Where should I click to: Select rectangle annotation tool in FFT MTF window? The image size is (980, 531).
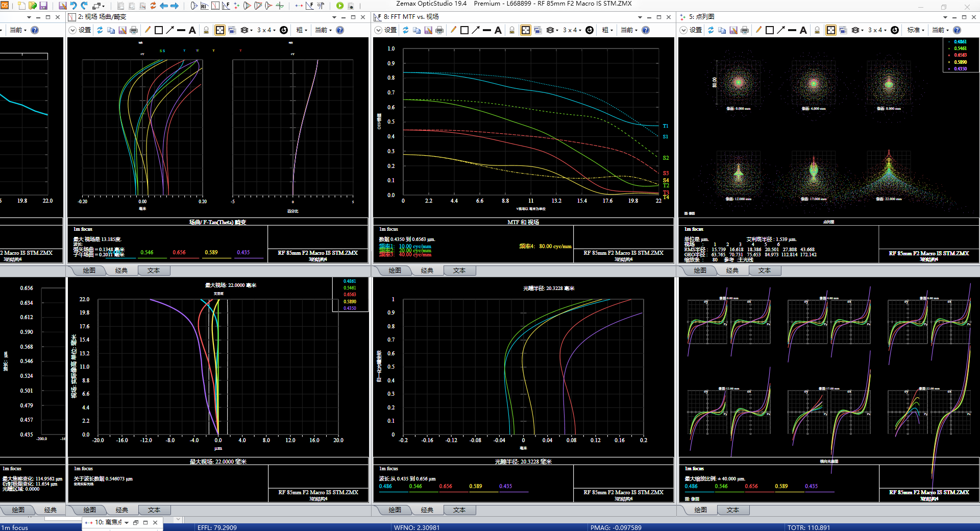tap(464, 30)
